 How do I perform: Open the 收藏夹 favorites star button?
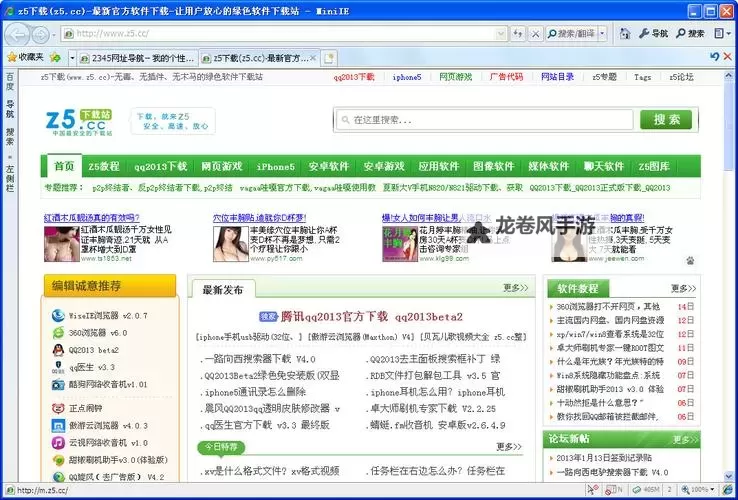pyautogui.click(x=25, y=57)
